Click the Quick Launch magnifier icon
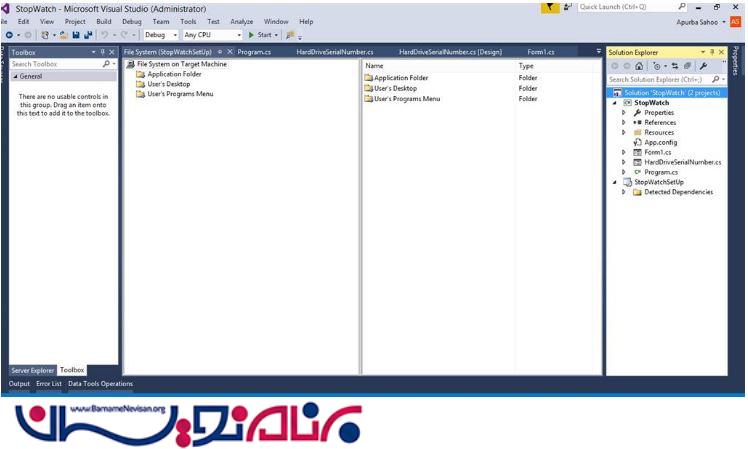 (x=682, y=7)
